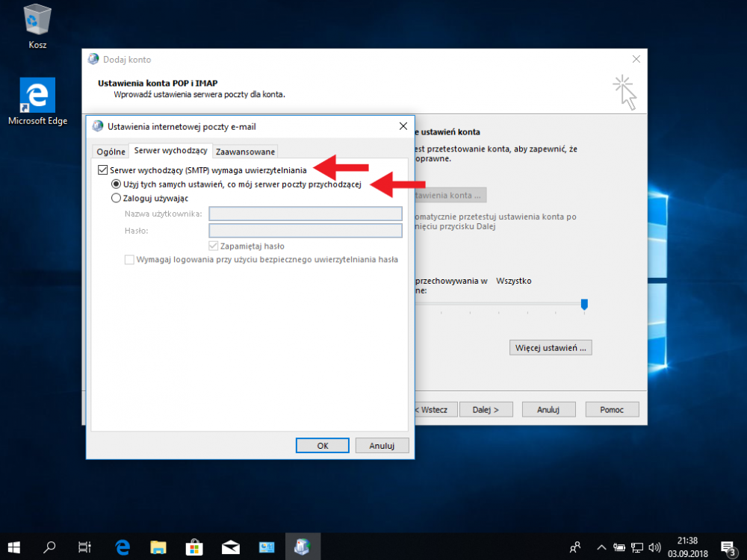Open the Mail app in the taskbar
The width and height of the screenshot is (747, 560).
pyautogui.click(x=230, y=546)
